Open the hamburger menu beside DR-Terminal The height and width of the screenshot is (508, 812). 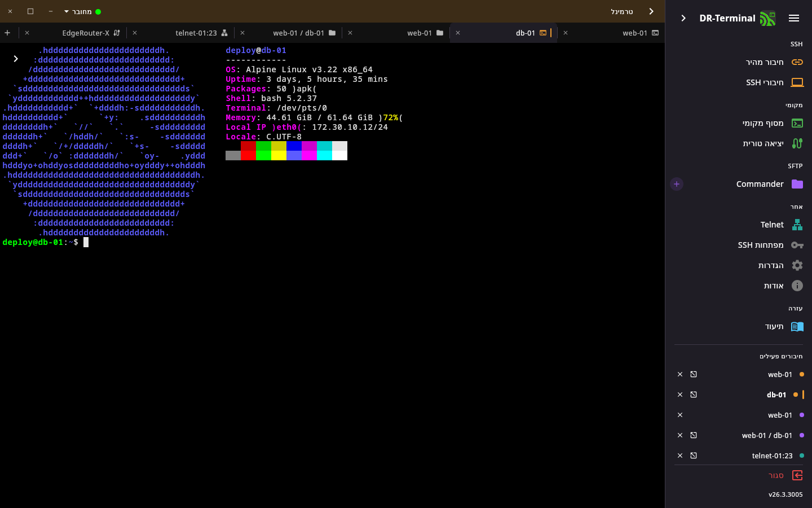[794, 18]
